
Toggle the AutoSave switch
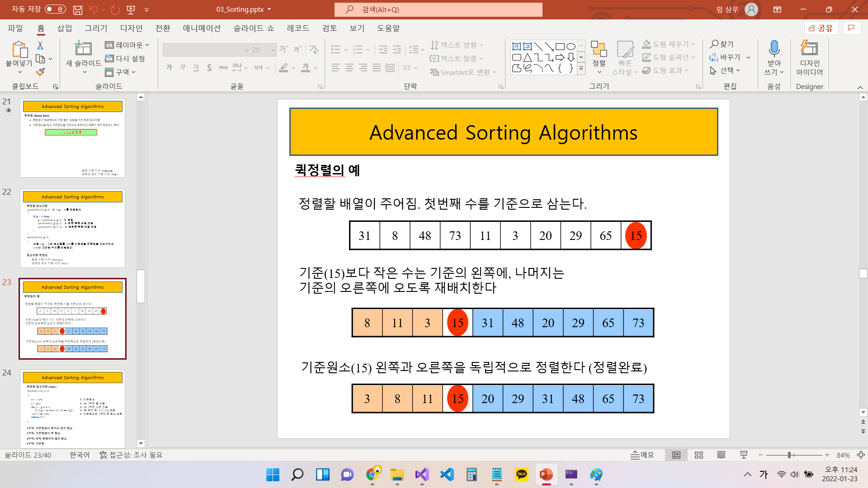(x=55, y=9)
